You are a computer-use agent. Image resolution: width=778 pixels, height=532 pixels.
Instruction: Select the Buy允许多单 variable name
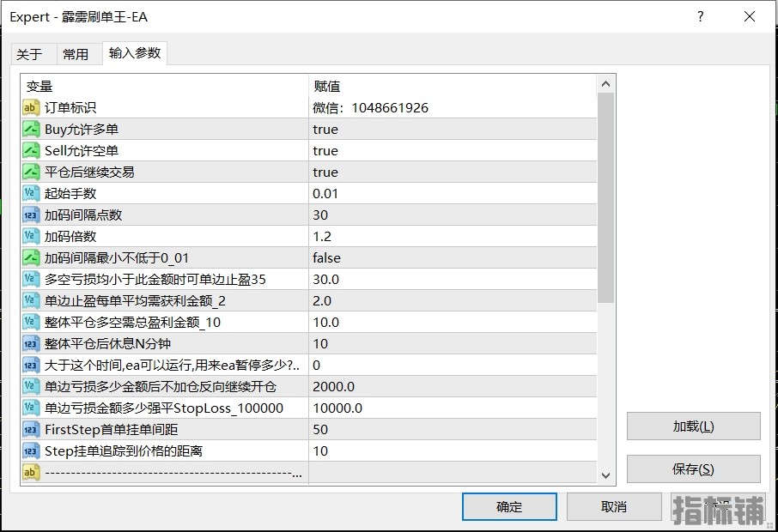pos(82,129)
